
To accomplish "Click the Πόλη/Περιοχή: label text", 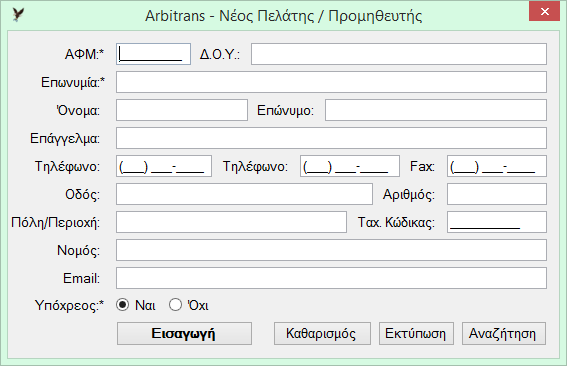I will tap(55, 222).
